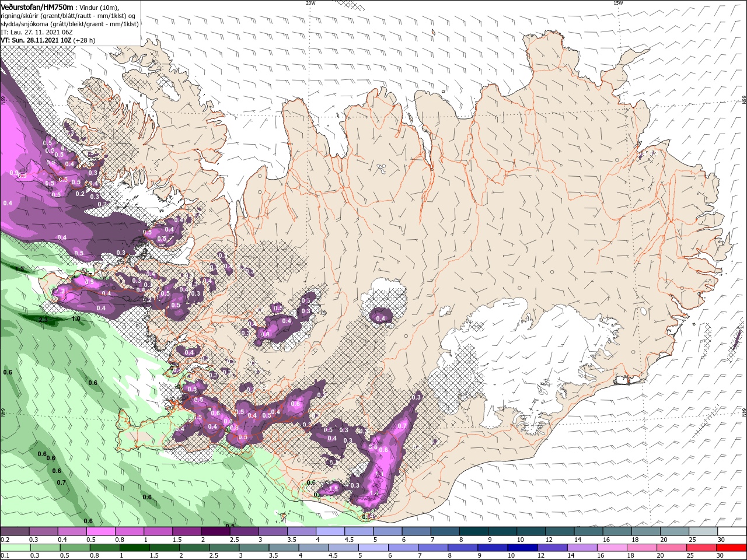Click the dark mauve 0.2 swatch in upper legend row
The width and height of the screenshot is (747, 560).
tap(15, 531)
